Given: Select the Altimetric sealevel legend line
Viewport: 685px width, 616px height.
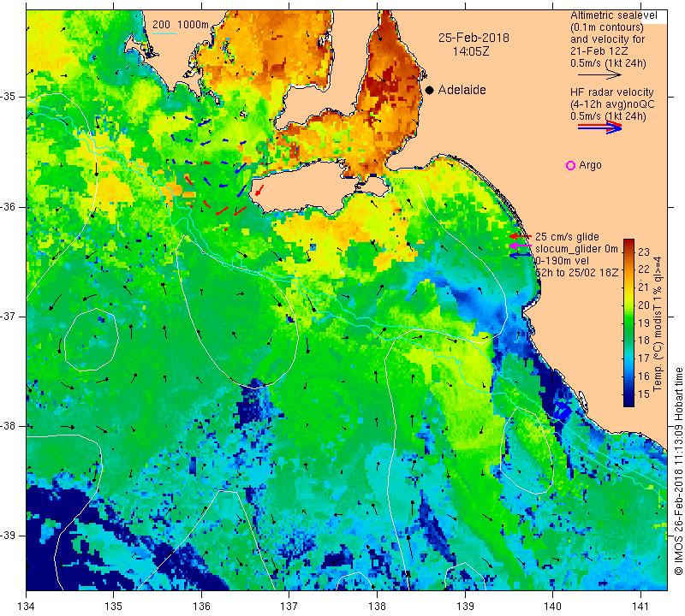Looking at the screenshot, I should pos(614,15).
